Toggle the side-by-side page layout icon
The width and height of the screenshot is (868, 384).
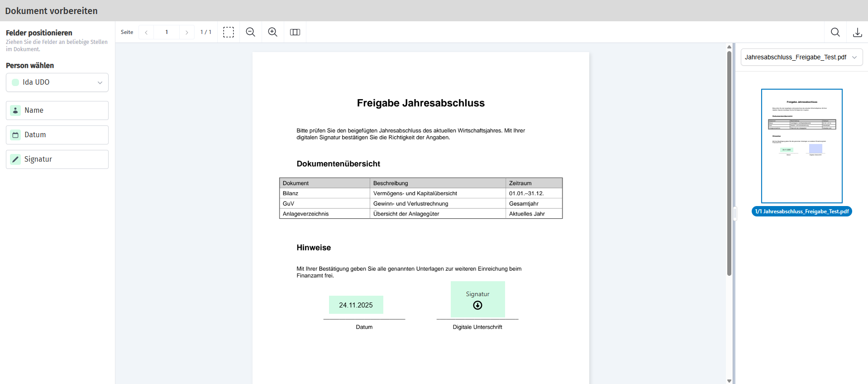[295, 32]
